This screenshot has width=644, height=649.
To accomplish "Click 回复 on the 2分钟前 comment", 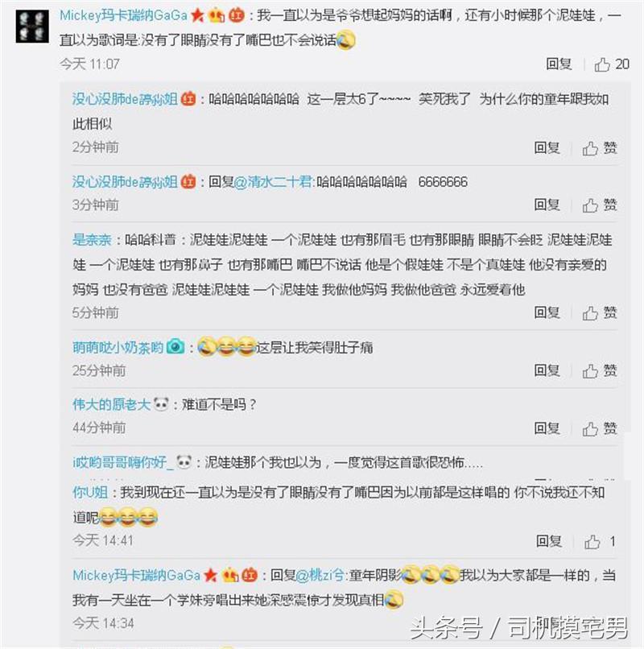I will (x=547, y=148).
